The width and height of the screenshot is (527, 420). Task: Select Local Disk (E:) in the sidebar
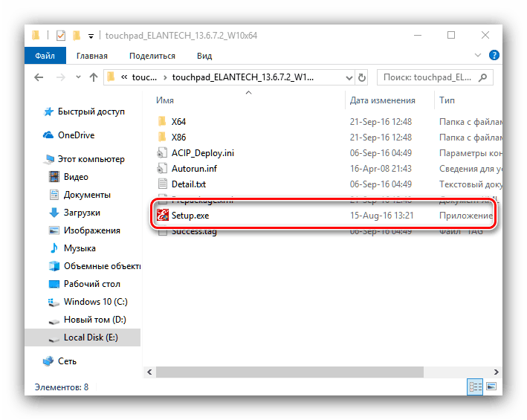click(91, 337)
